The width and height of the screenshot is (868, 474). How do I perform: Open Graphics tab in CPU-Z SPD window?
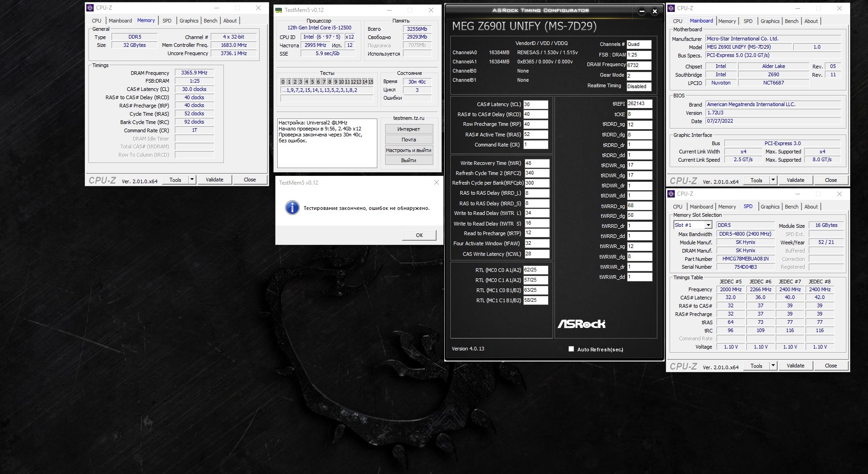(x=770, y=207)
